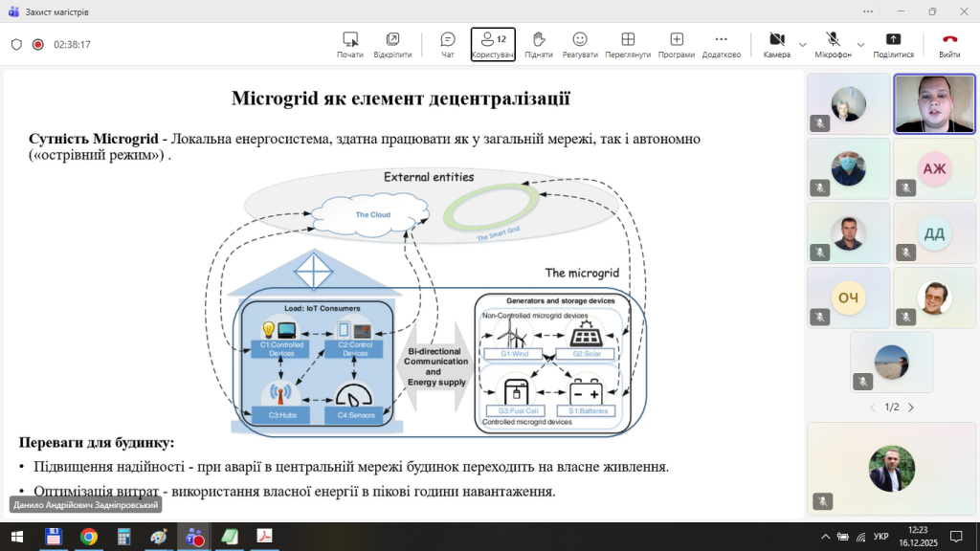Viewport: 980px width, 551px height.
Task: Leave the meeting with Вийти
Action: click(x=949, y=44)
